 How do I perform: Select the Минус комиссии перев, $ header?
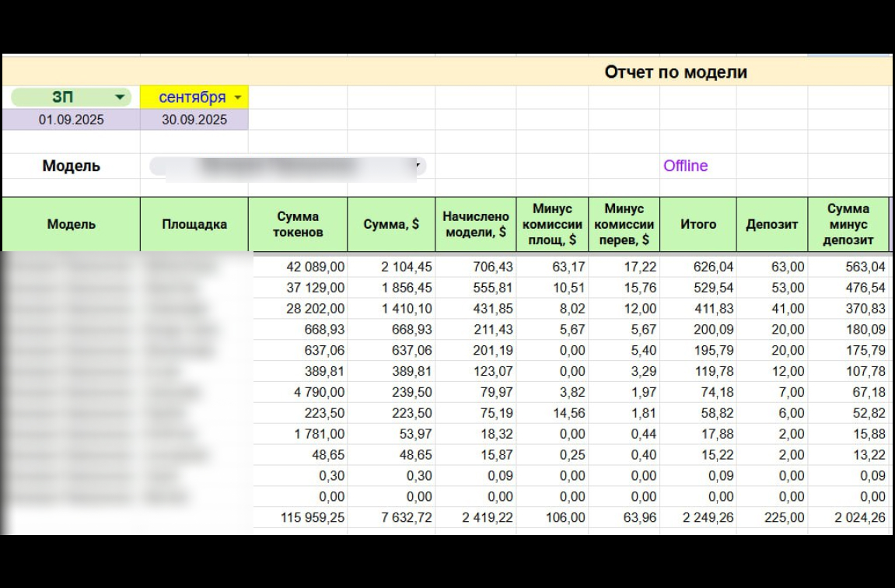click(x=624, y=224)
